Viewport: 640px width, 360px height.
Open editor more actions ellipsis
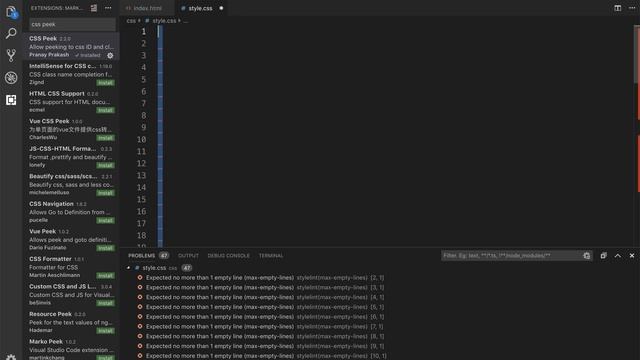632,8
